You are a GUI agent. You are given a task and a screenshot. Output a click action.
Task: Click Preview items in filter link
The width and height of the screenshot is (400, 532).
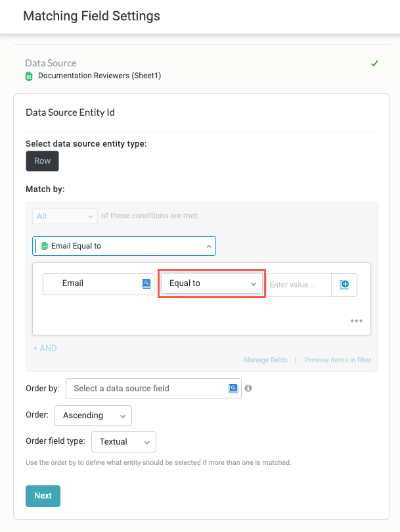[x=338, y=360]
